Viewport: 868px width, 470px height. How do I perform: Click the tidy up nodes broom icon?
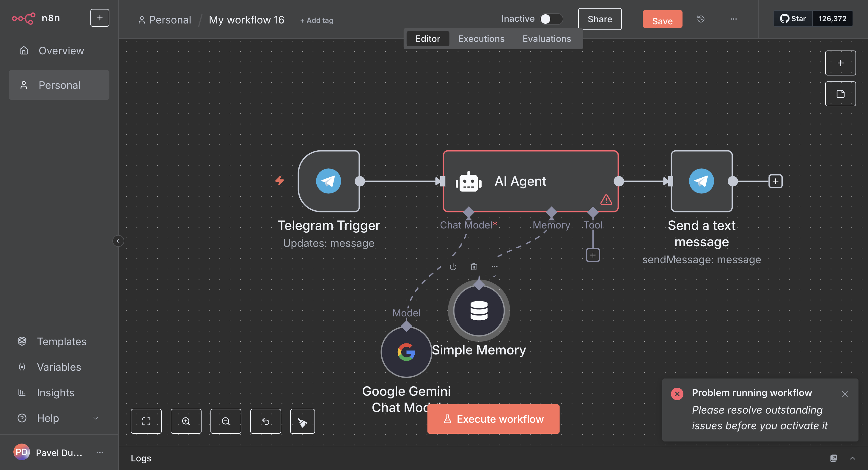(302, 421)
